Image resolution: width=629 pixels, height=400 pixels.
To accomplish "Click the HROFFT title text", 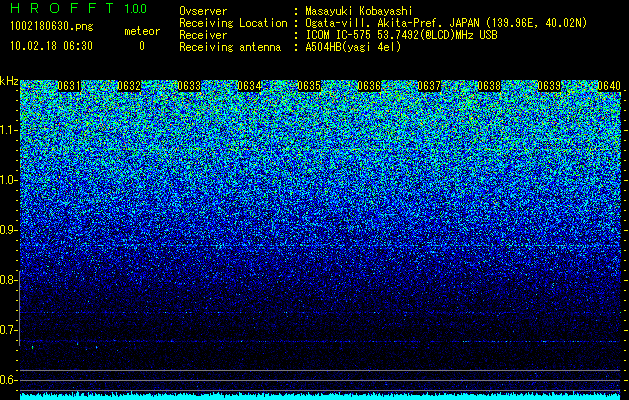I will [62, 8].
